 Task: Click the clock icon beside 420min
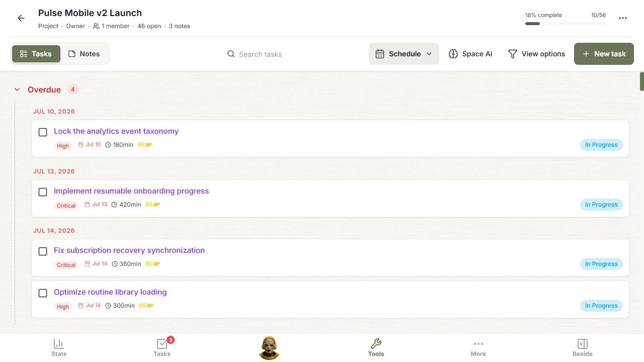pyautogui.click(x=114, y=205)
